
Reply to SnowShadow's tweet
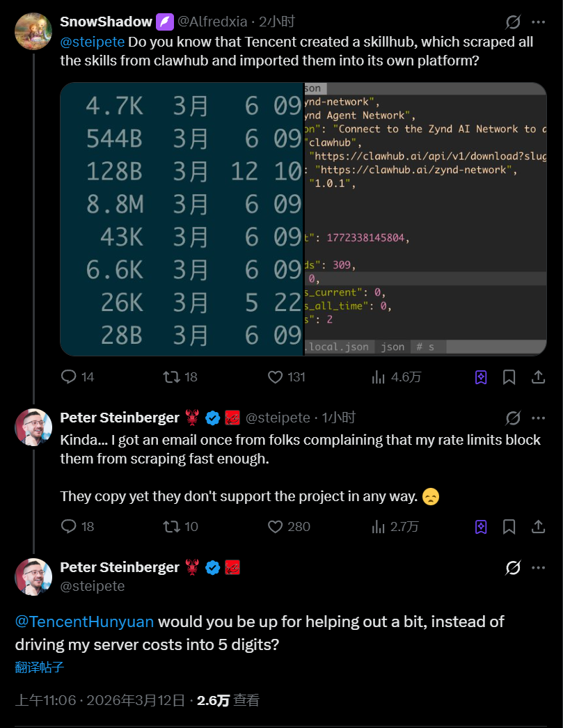[69, 377]
